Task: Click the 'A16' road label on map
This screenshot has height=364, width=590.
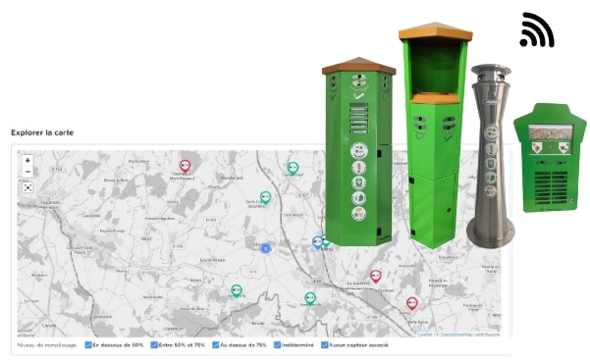Action: click(x=317, y=281)
